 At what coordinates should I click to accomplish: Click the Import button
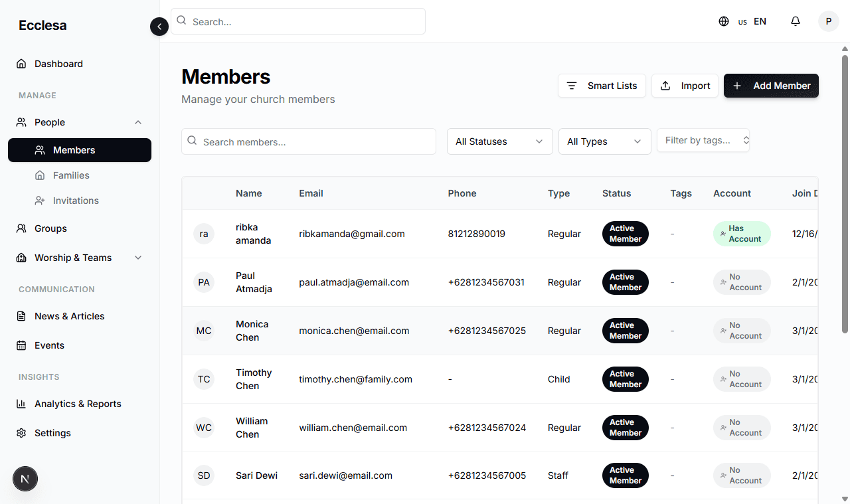(685, 86)
